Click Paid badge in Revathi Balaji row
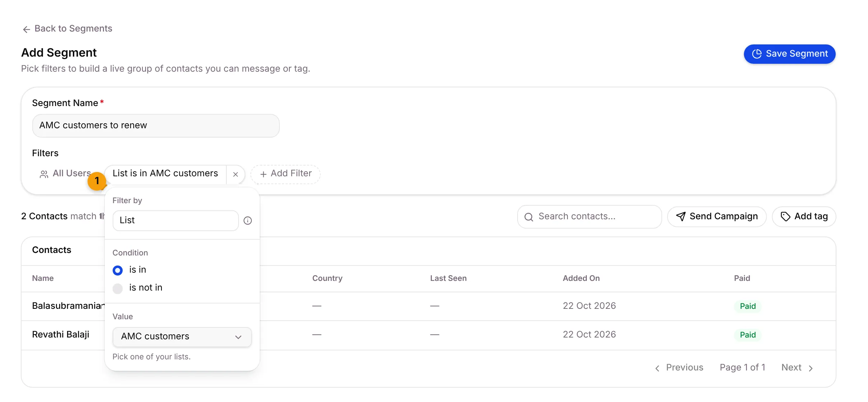The width and height of the screenshot is (868, 402). coord(747,335)
